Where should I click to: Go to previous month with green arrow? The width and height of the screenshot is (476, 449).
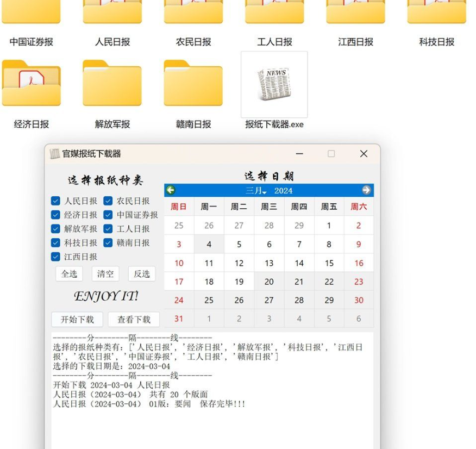point(171,190)
